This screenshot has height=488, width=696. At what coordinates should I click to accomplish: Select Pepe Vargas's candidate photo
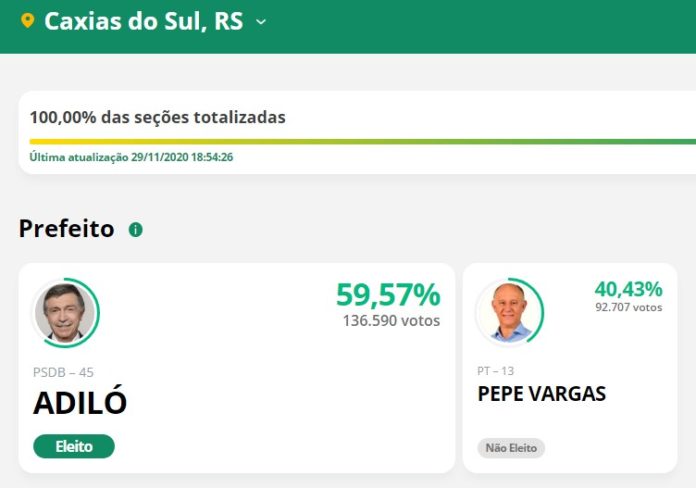click(509, 313)
